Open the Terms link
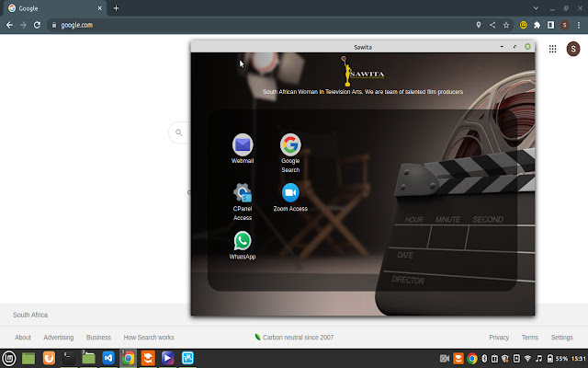This screenshot has height=368, width=588. point(530,338)
